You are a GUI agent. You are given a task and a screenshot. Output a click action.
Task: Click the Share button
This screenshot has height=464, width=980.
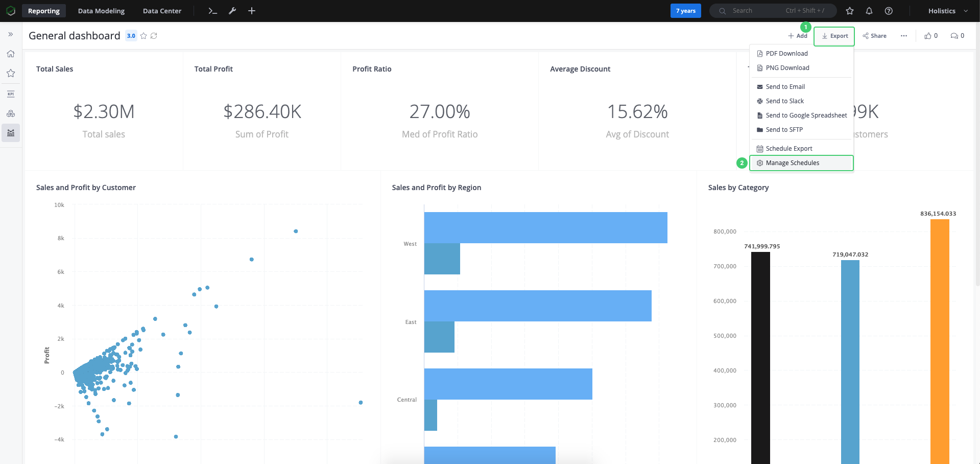(x=874, y=36)
